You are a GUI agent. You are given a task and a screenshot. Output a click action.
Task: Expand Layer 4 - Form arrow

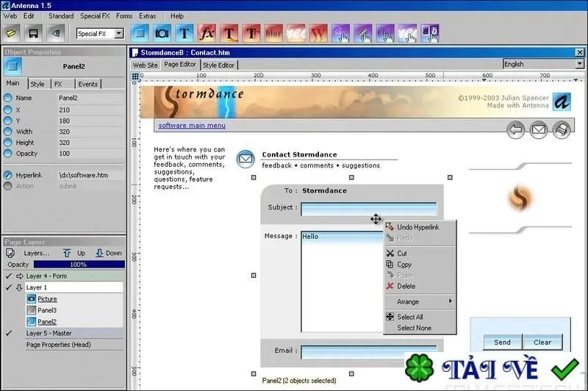click(x=20, y=276)
